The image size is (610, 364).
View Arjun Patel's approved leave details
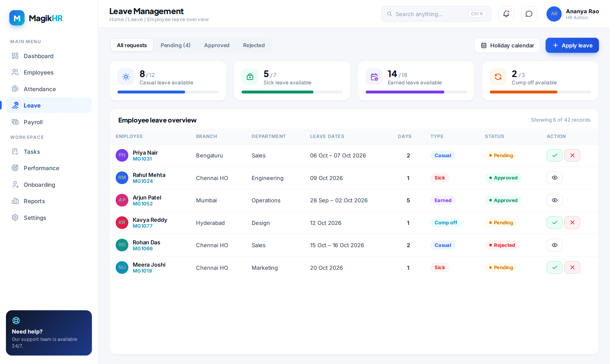click(554, 200)
